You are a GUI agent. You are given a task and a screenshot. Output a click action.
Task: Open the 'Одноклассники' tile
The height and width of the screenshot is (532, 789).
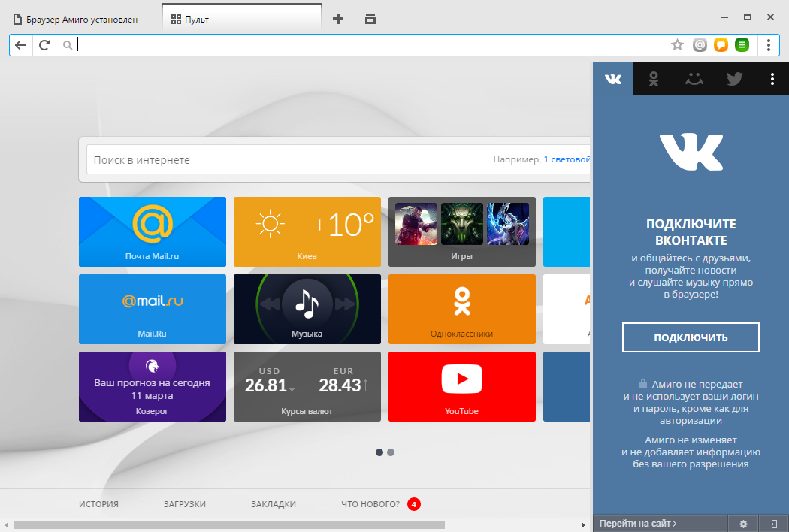click(462, 309)
